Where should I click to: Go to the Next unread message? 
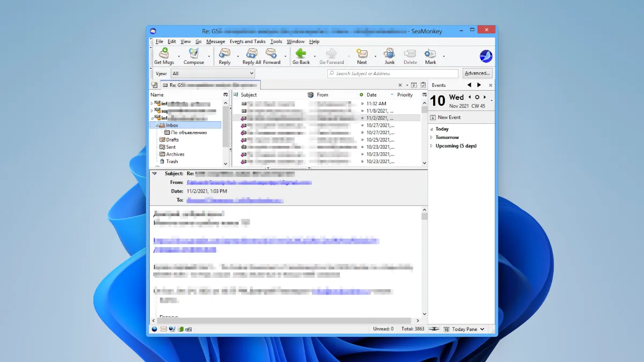pos(362,54)
